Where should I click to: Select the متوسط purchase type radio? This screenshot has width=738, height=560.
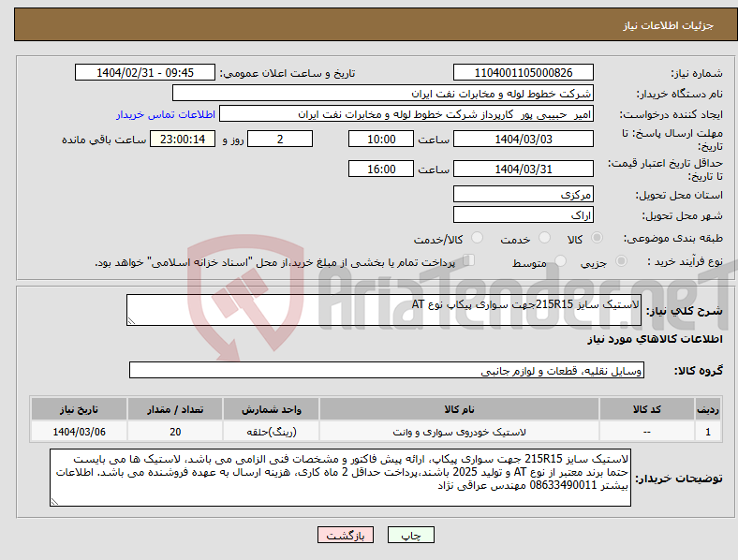point(560,260)
